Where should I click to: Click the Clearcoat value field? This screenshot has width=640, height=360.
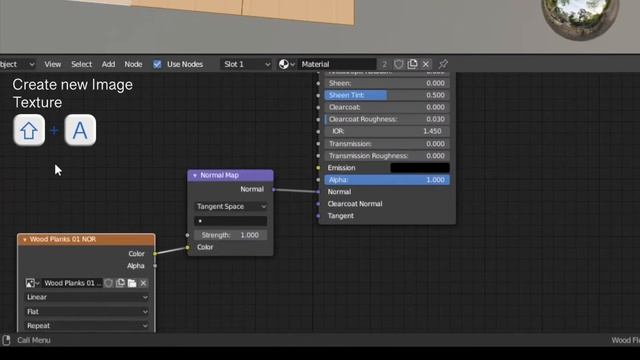coord(387,107)
